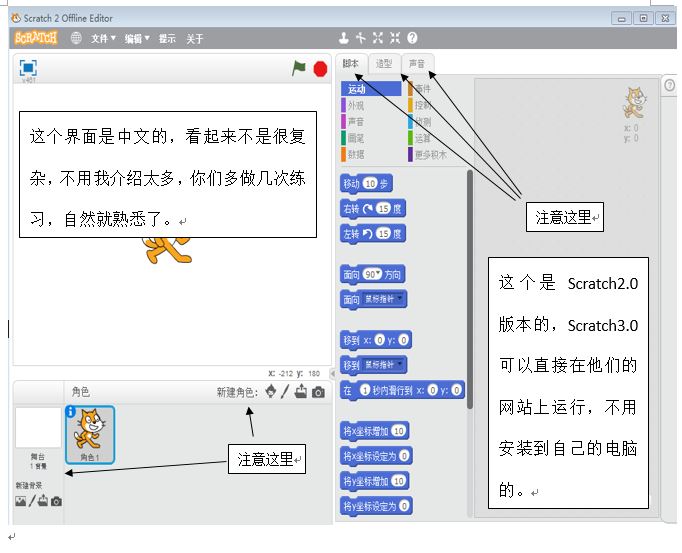
Task: Paint a new backdrop icon
Action: coord(32,501)
